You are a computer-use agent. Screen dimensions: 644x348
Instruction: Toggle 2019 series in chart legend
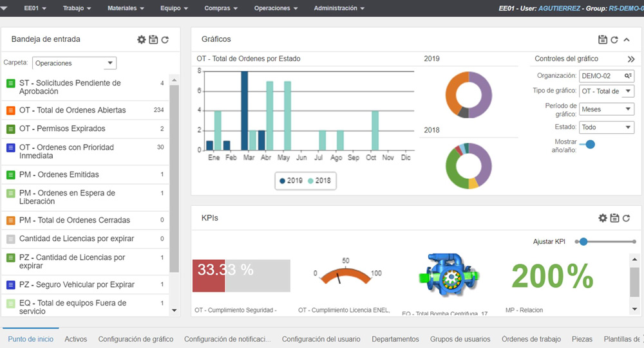[291, 181]
